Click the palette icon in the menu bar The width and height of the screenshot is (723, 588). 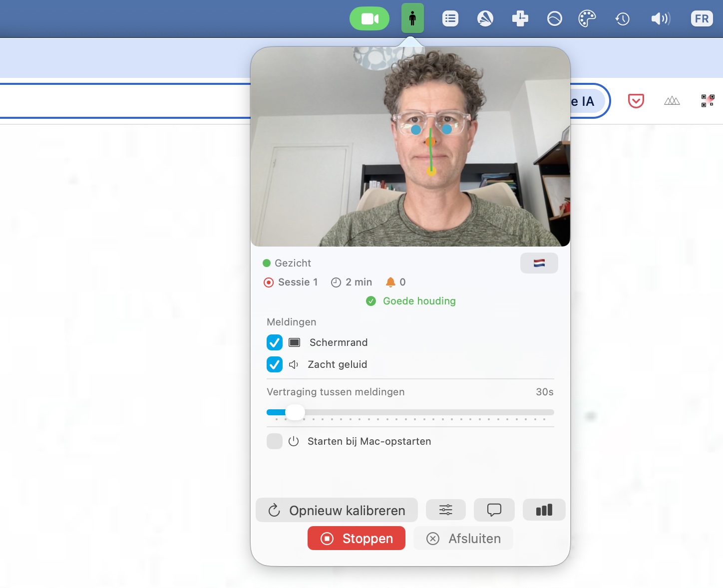coord(587,19)
